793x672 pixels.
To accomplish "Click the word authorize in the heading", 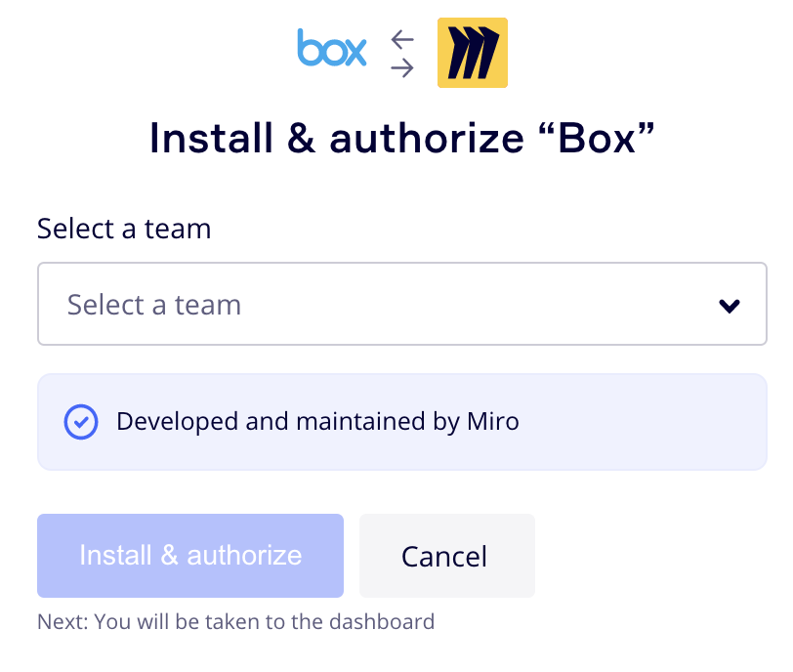I will click(x=427, y=139).
